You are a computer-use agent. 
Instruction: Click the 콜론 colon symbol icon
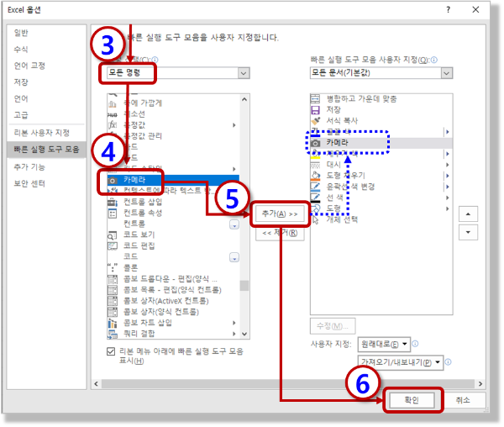pos(113,268)
